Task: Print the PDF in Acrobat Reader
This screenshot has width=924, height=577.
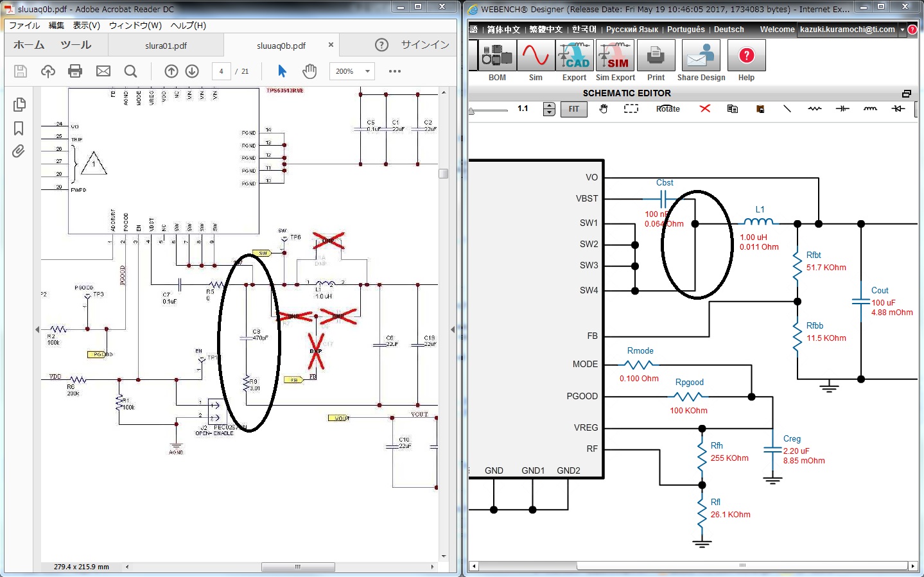Action: 75,71
